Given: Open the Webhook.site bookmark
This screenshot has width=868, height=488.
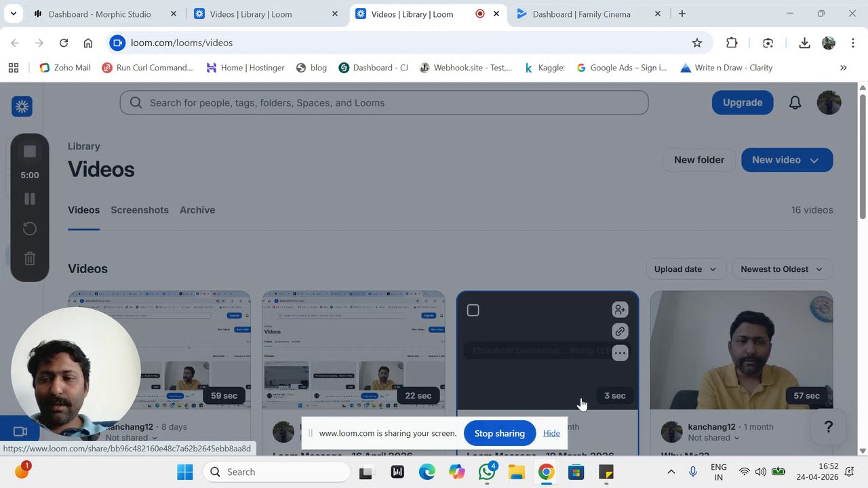Looking at the screenshot, I should (466, 68).
